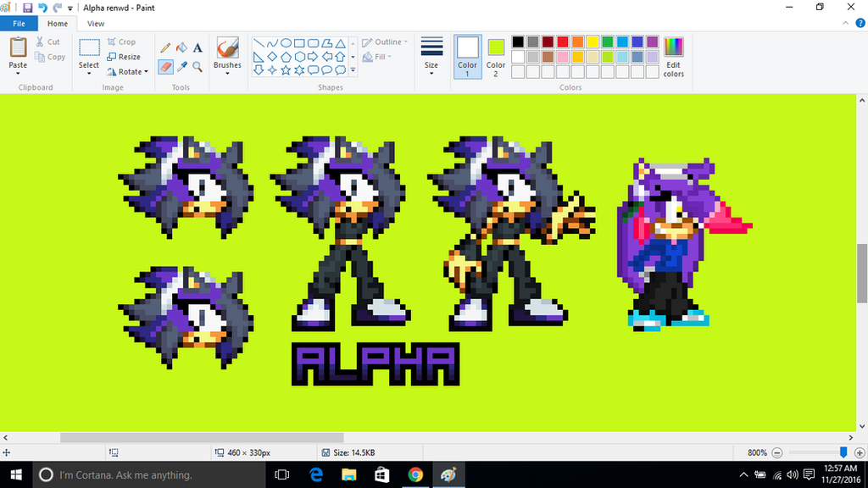Open File Explorer from the taskbar
This screenshot has height=488, width=868.
pyautogui.click(x=348, y=474)
